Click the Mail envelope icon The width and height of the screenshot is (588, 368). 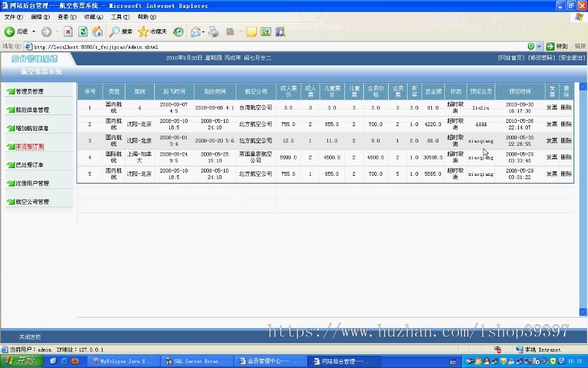[195, 32]
